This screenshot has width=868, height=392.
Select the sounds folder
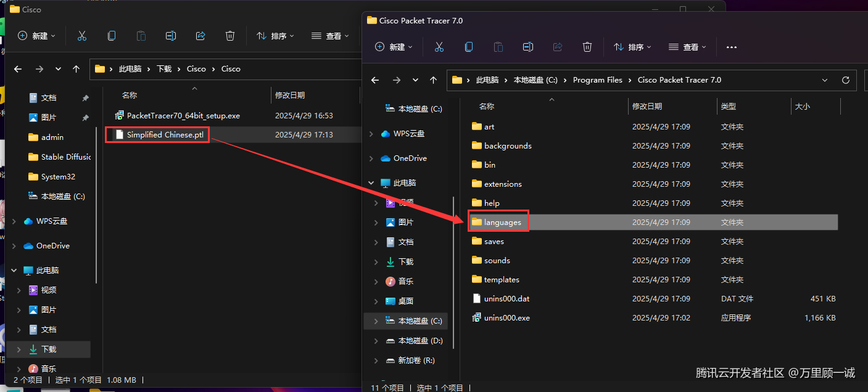click(x=490, y=260)
